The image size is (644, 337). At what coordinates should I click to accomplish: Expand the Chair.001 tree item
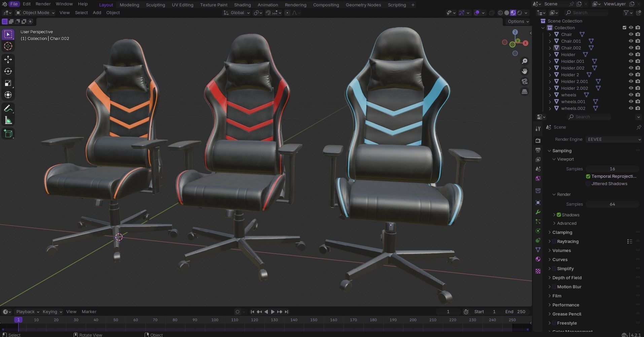pyautogui.click(x=550, y=41)
